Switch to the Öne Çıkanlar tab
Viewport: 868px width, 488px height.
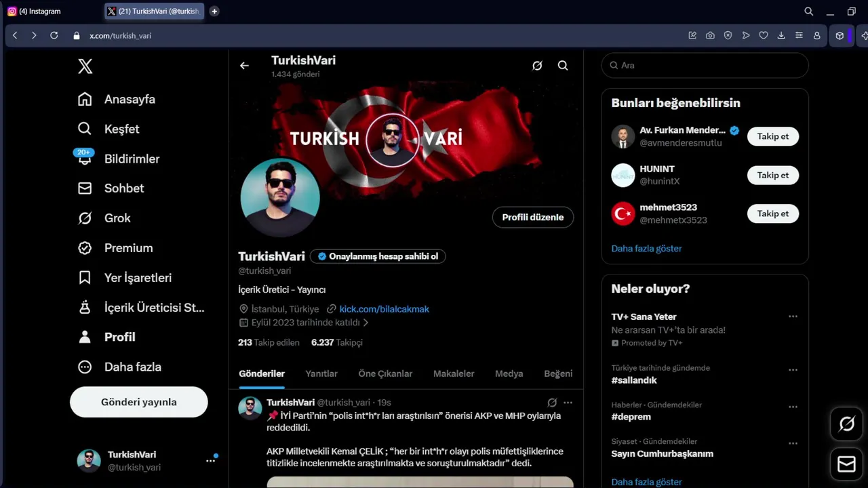click(385, 373)
